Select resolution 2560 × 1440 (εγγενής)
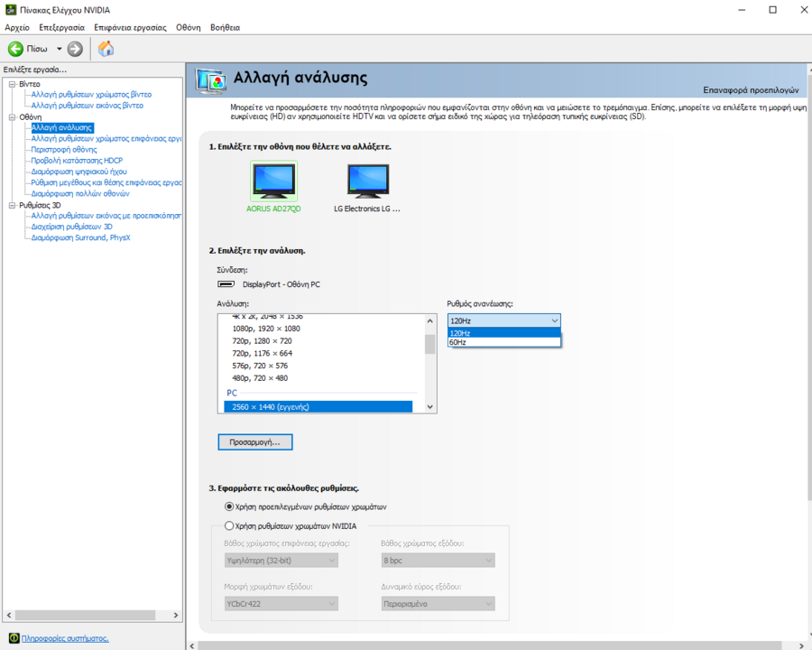812x650 pixels. (318, 407)
